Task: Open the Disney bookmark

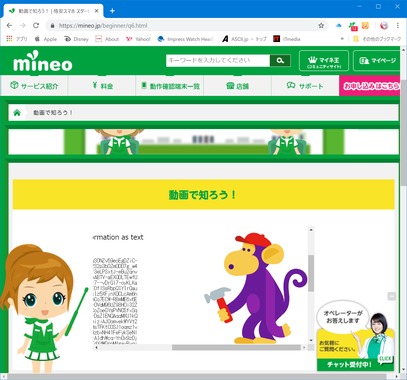Action: pyautogui.click(x=77, y=39)
